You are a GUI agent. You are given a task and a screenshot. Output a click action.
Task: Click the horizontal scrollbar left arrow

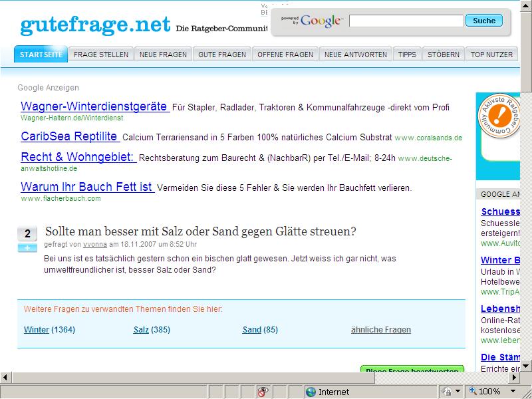pyautogui.click(x=6, y=377)
